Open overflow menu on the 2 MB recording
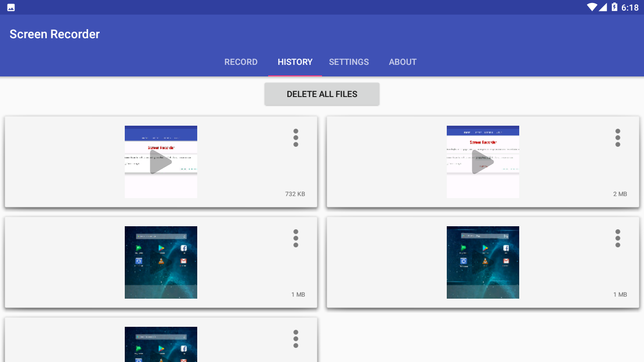The width and height of the screenshot is (644, 362). tap(618, 138)
